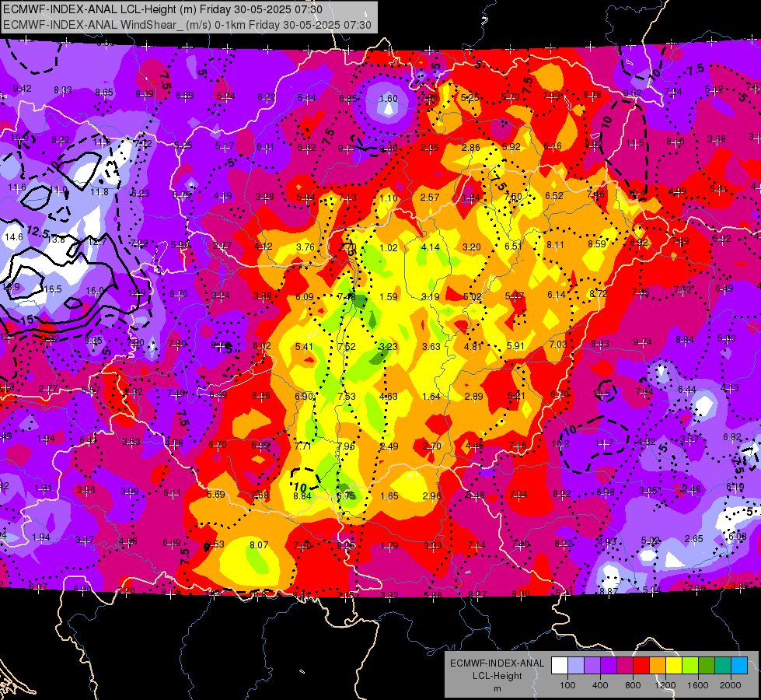Image resolution: width=761 pixels, height=700 pixels.
Task: Select the dark green legend swatch
Action: tap(707, 666)
